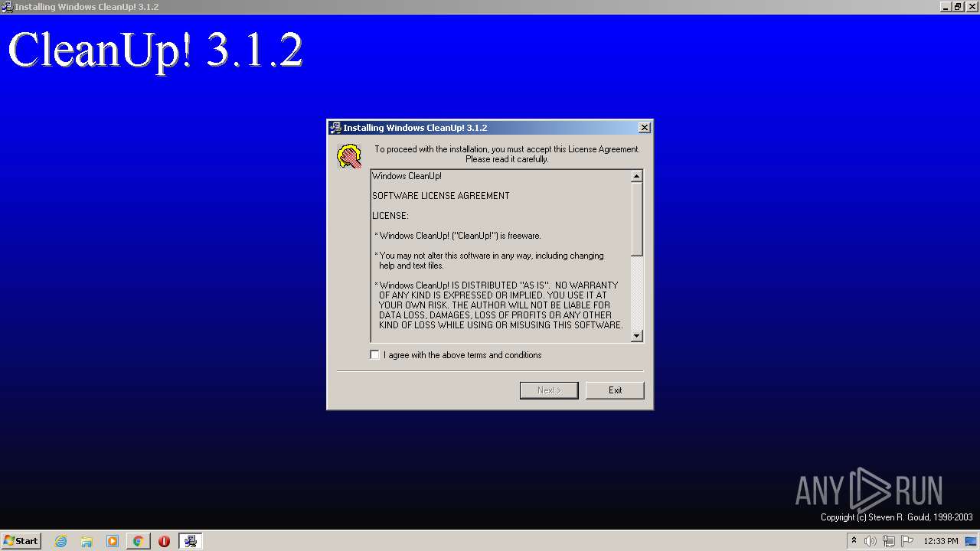Screen dimensions: 980x551
Task: Click the 'Windows CleanUp! is freeware' line
Action: [x=458, y=236]
